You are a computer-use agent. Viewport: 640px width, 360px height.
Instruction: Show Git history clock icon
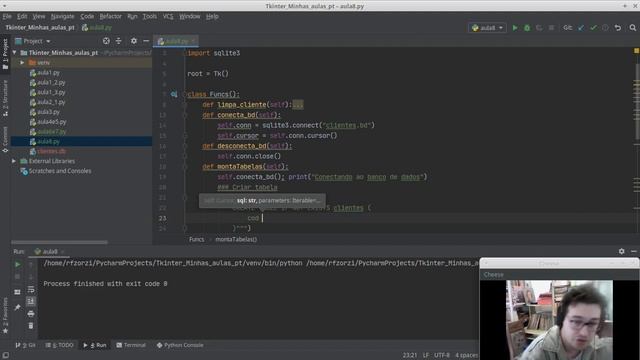[x=605, y=28]
